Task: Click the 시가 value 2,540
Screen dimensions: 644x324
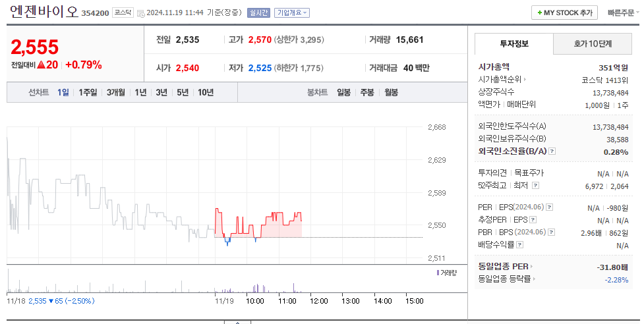Action: click(188, 68)
